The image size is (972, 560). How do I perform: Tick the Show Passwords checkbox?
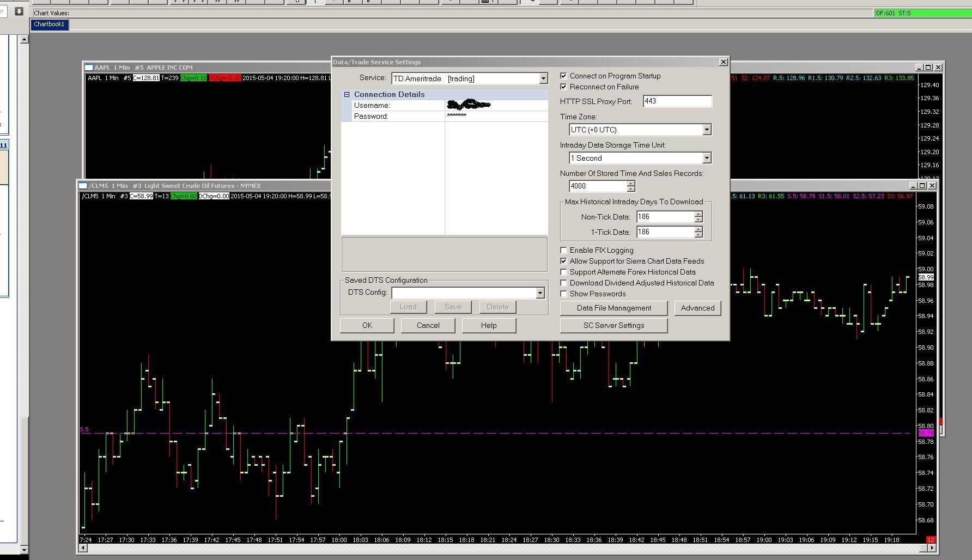564,294
